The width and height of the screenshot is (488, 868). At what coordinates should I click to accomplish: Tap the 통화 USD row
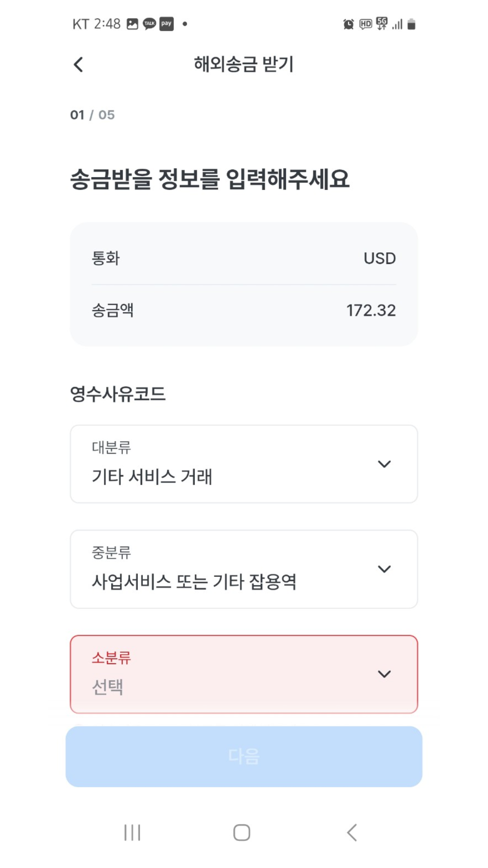244,258
